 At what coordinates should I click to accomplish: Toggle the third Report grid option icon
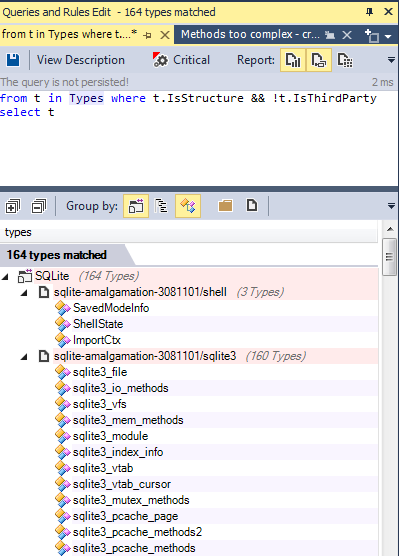[x=345, y=60]
